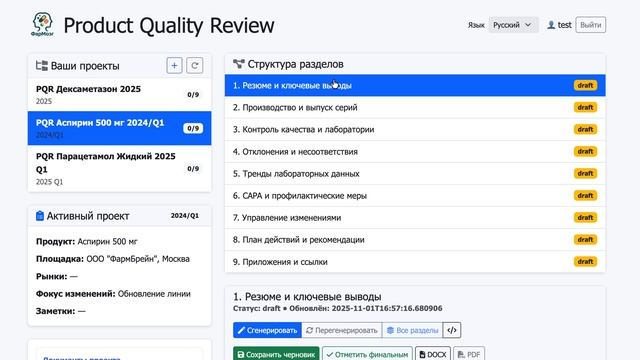This screenshot has width=640, height=360.
Task: Log out with the Выйти button
Action: coord(591,25)
